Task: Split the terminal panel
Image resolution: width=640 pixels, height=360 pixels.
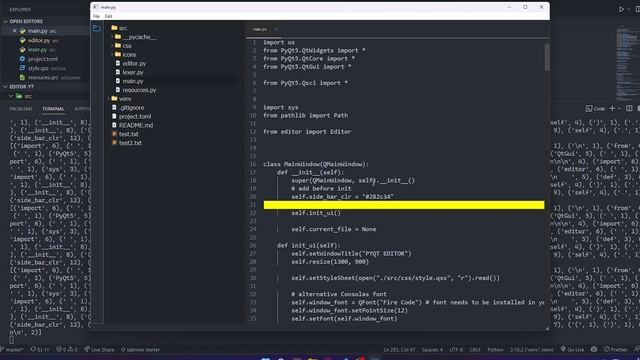Action: pyautogui.click(x=629, y=108)
